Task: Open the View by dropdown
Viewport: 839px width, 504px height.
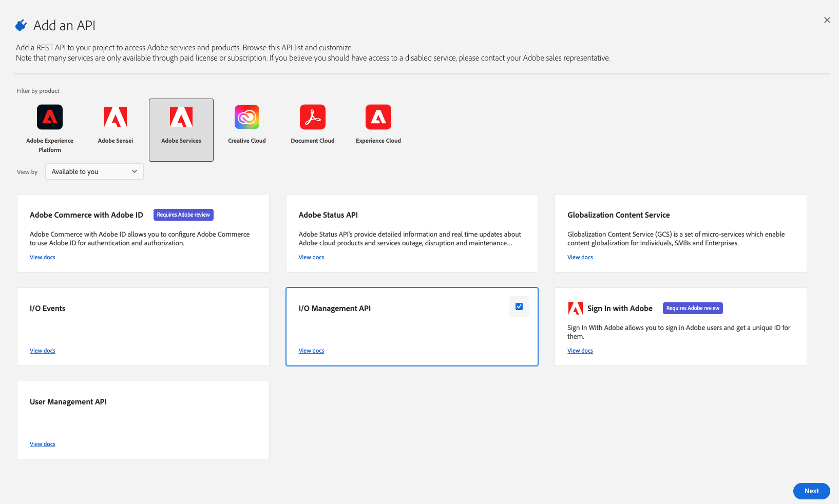Action: click(94, 171)
